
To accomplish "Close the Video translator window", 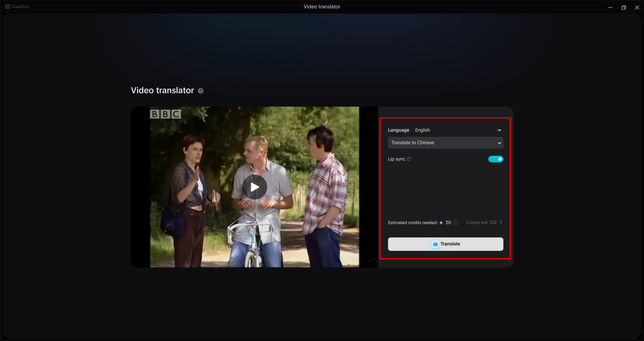I will [637, 7].
